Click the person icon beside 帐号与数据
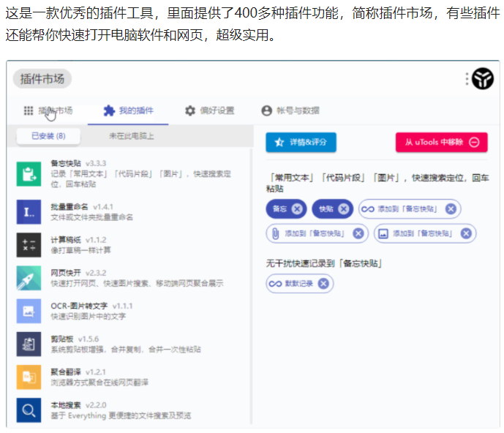This screenshot has width=504, height=433. click(266, 110)
